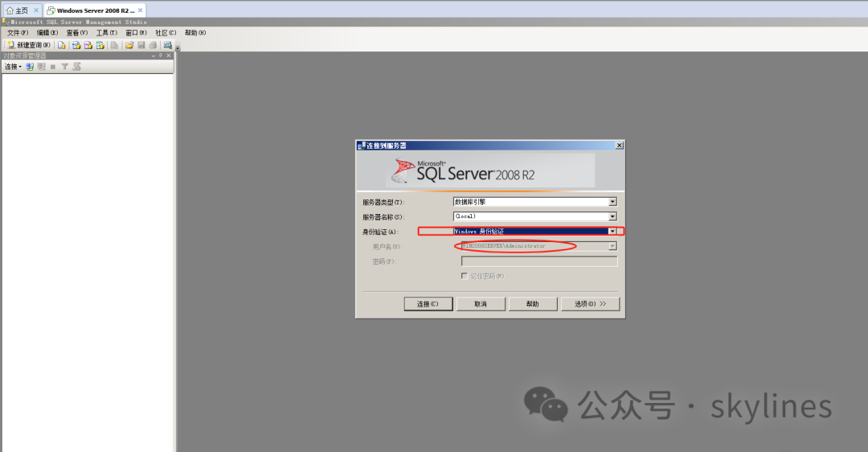Expand the 身份验证 dropdown arrow

(x=612, y=232)
